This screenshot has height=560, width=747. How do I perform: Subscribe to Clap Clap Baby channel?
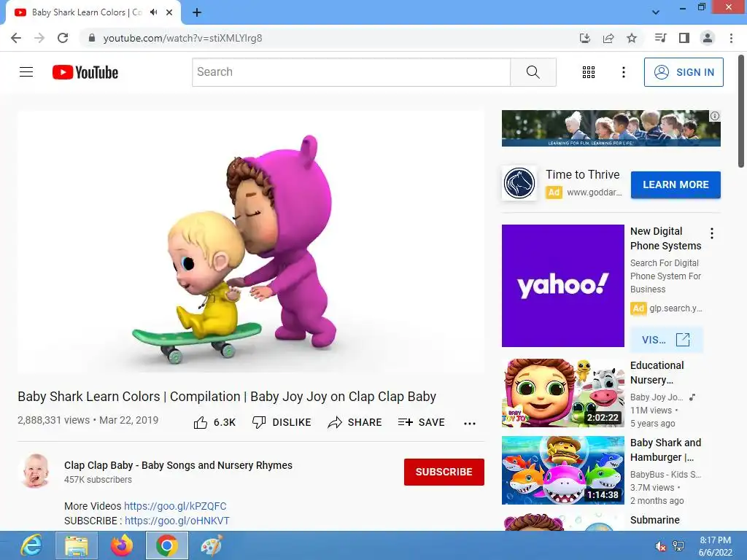(x=444, y=472)
